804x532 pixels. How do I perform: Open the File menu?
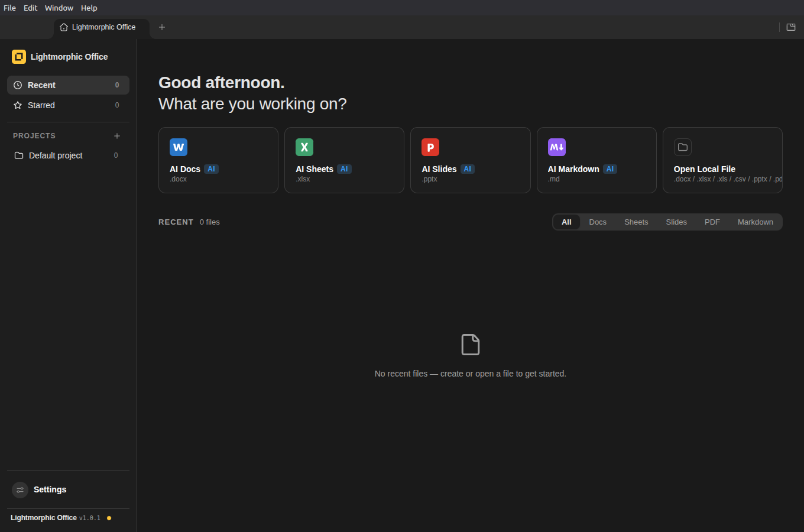coord(9,8)
